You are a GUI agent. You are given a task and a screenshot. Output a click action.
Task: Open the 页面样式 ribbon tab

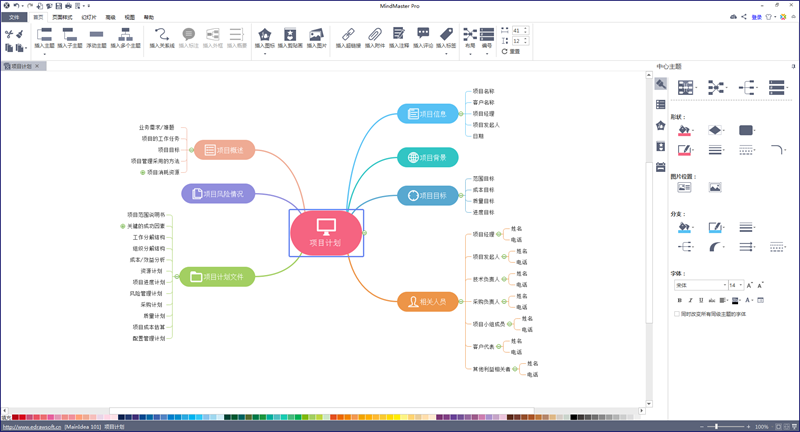click(62, 18)
